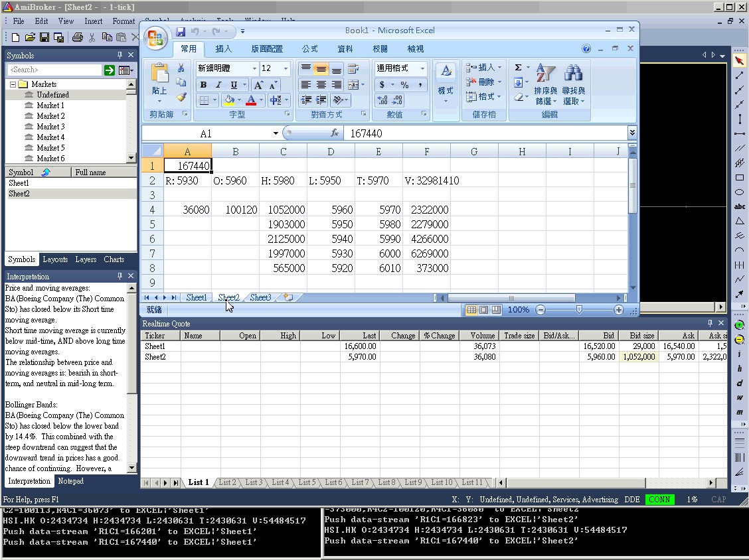
Task: Toggle Excel align text left
Action: (306, 85)
